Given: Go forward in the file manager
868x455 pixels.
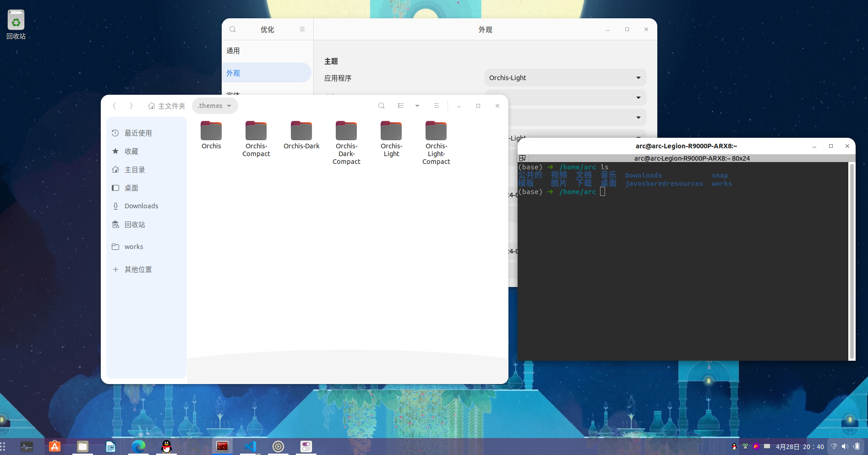Looking at the screenshot, I should click(131, 106).
